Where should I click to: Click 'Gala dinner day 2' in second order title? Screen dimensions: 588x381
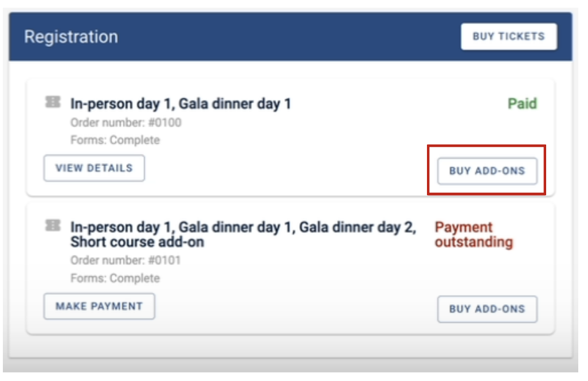click(358, 227)
